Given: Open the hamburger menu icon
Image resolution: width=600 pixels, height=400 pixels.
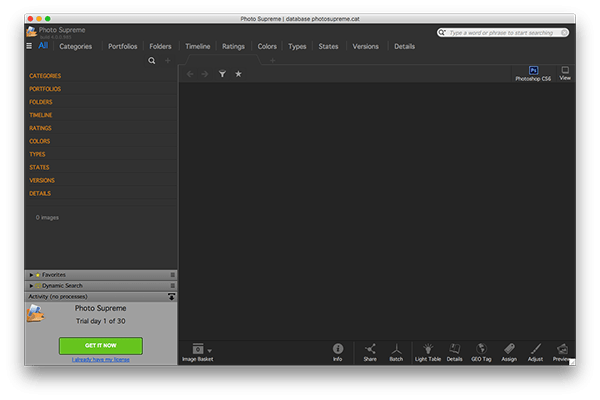Looking at the screenshot, I should pos(29,46).
